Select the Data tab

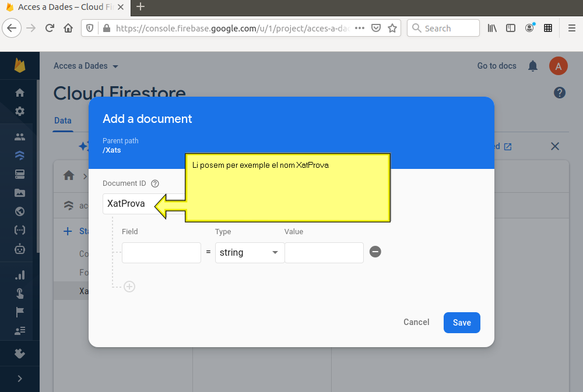click(63, 121)
